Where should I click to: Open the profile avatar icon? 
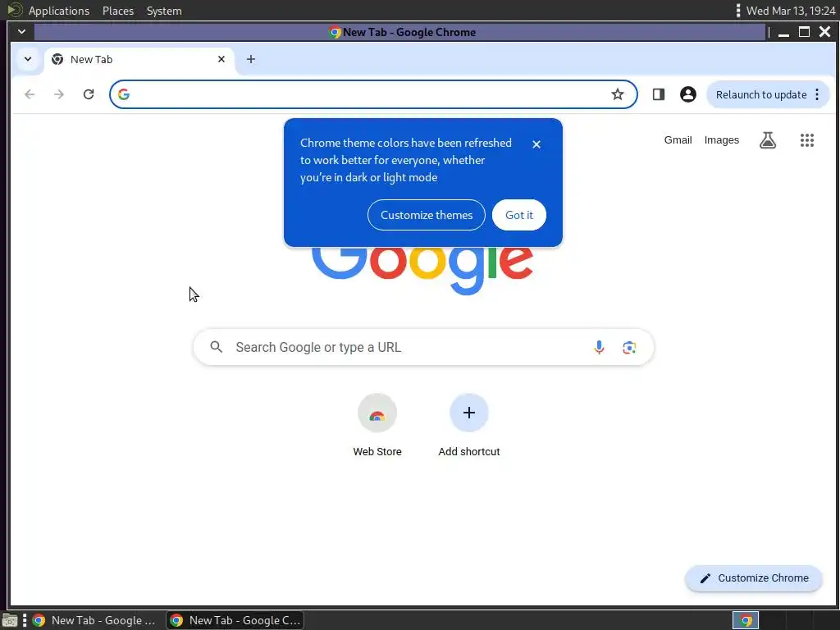point(688,94)
